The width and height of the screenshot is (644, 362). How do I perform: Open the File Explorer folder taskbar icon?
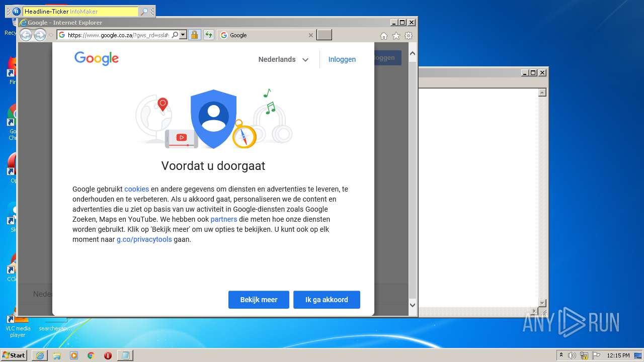pyautogui.click(x=57, y=355)
